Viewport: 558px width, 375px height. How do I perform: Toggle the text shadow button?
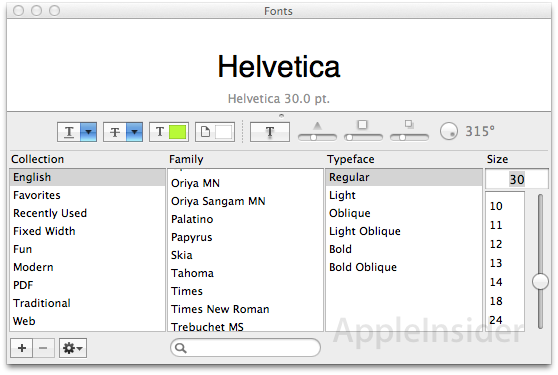point(270,132)
